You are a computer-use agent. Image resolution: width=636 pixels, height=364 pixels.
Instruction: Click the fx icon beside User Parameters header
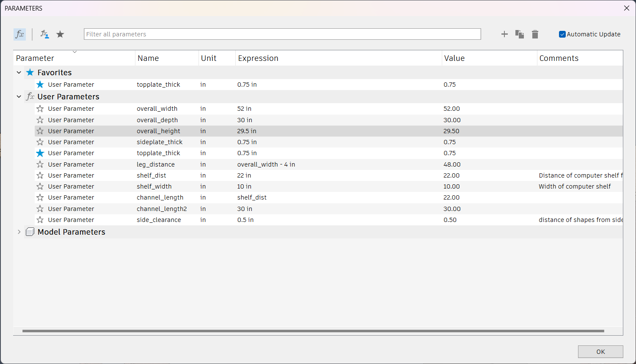click(30, 96)
